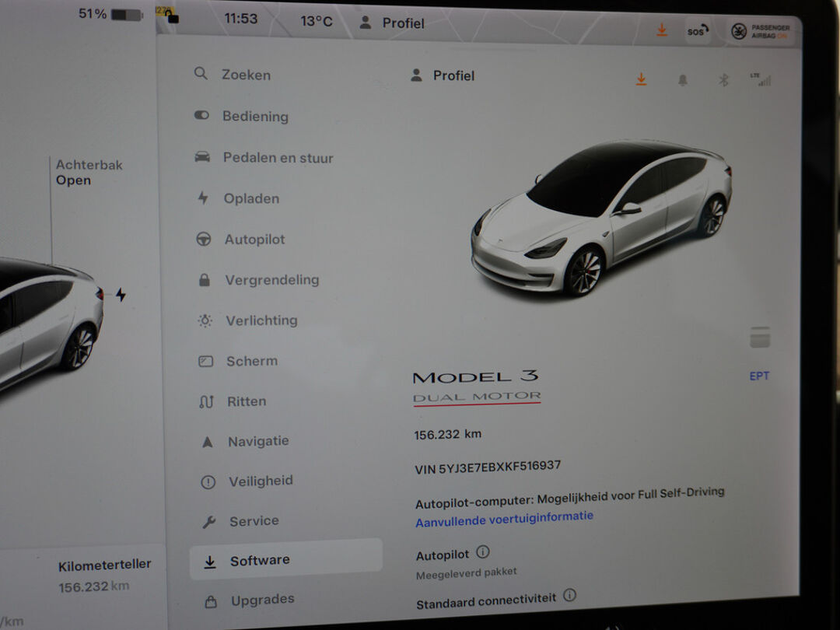Click the screen icon beside Scherm

pyautogui.click(x=205, y=362)
